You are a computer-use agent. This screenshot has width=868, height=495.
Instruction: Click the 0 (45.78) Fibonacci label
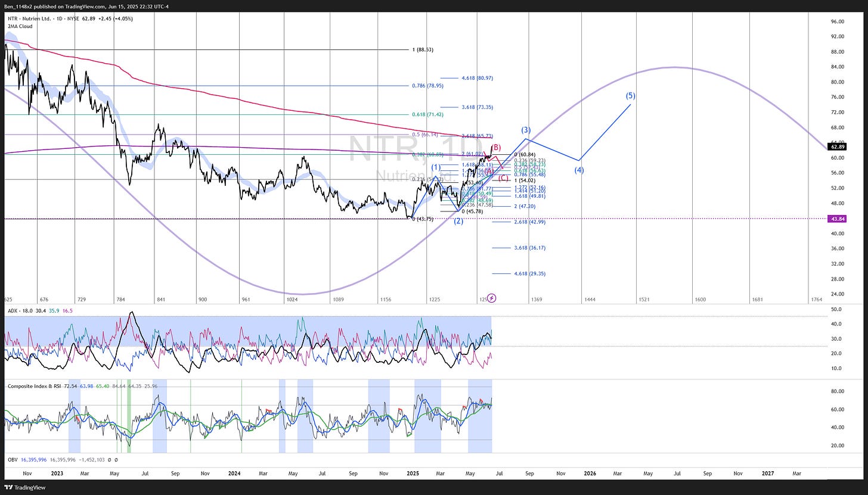click(473, 211)
